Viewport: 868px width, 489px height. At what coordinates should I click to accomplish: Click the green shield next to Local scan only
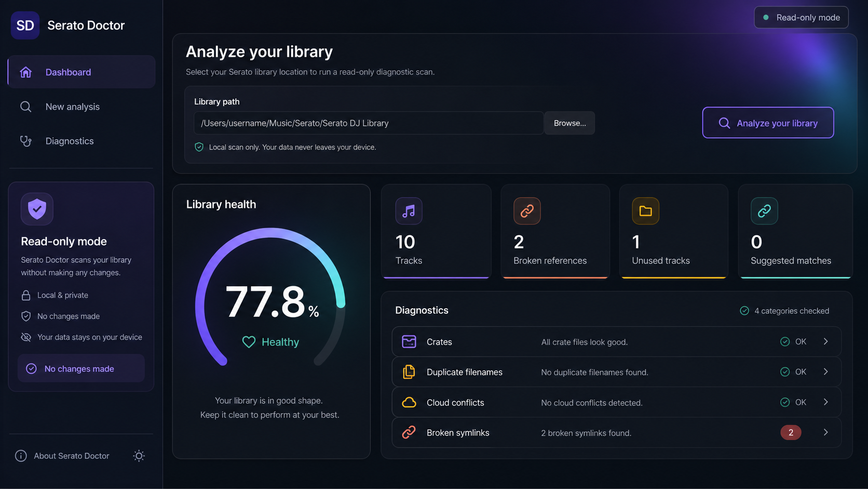[x=199, y=147]
